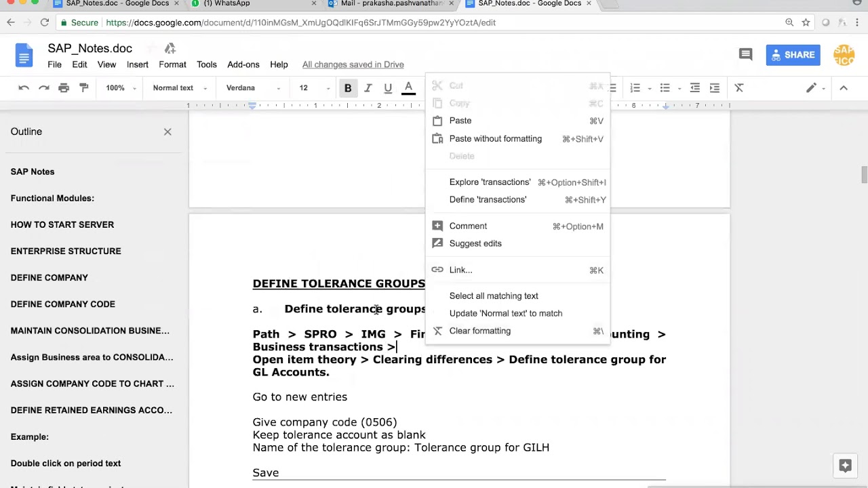Click the move to Drive folder icon
This screenshot has height=488, width=868.
(170, 48)
